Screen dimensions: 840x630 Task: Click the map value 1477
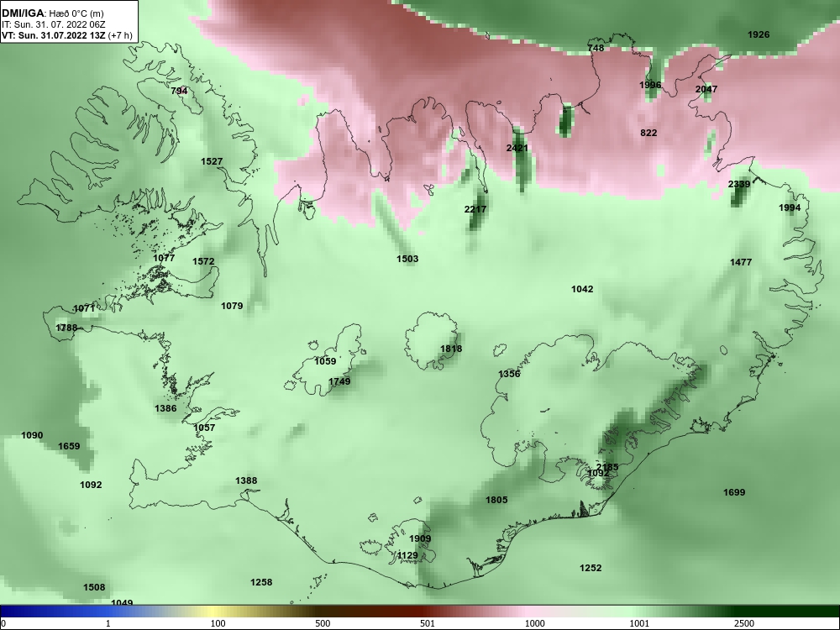[741, 262]
